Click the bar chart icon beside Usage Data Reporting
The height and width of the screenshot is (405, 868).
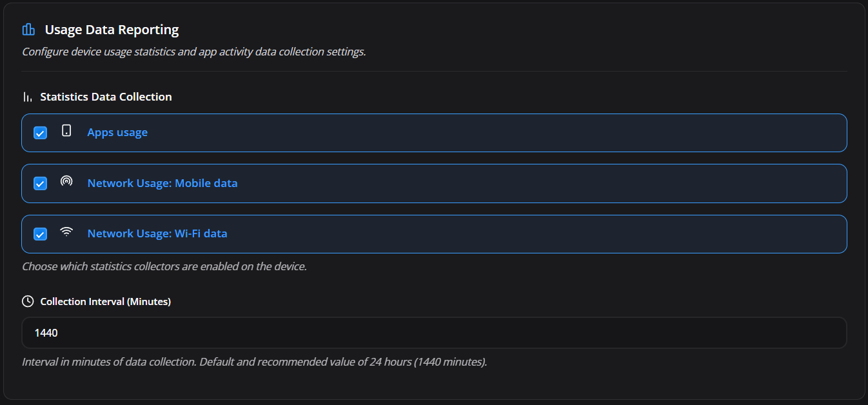tap(28, 30)
